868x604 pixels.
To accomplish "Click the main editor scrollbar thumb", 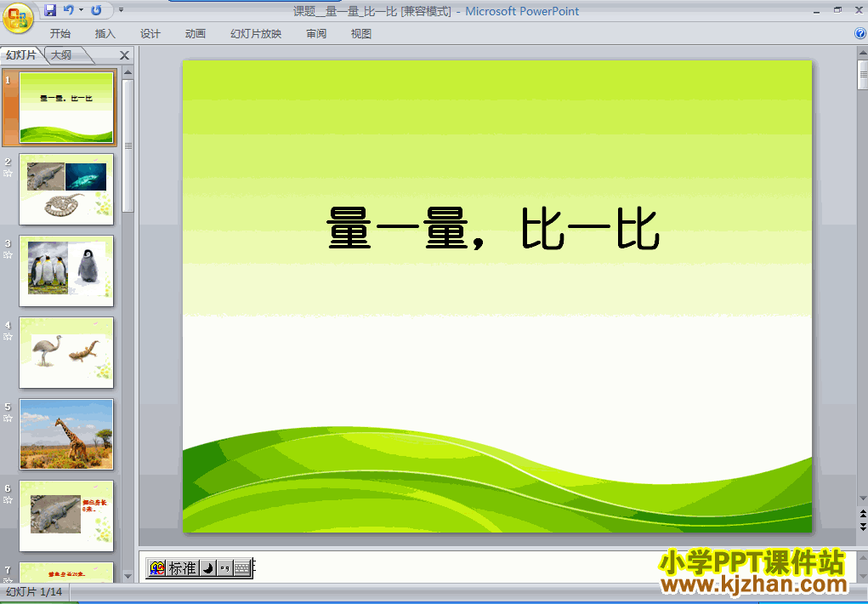I will coord(862,75).
